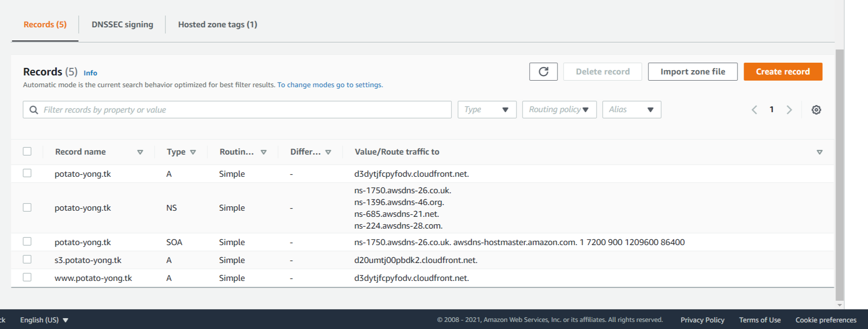Click d20umtj00pbdk2.cloudfront.net. value
Viewport: 868px width, 329px height.
point(416,260)
